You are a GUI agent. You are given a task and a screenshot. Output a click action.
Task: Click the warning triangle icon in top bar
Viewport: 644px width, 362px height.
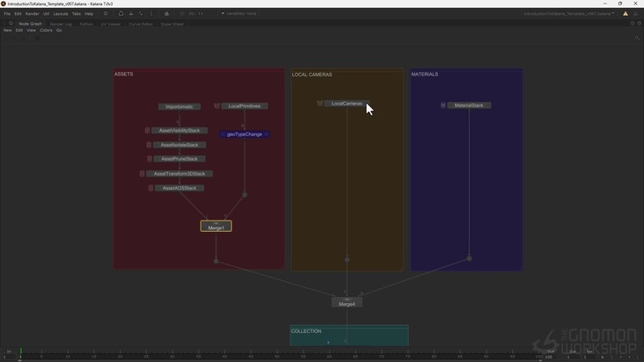tap(626, 14)
